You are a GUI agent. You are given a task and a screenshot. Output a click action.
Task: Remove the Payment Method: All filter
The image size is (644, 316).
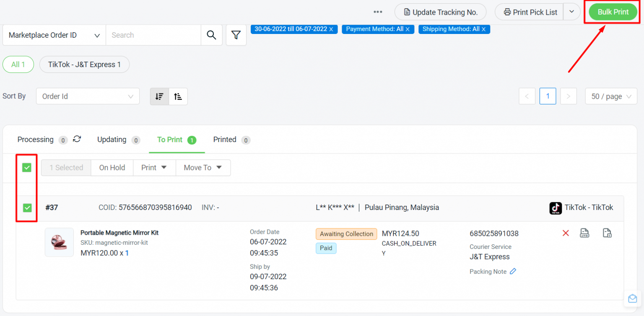coord(408,29)
